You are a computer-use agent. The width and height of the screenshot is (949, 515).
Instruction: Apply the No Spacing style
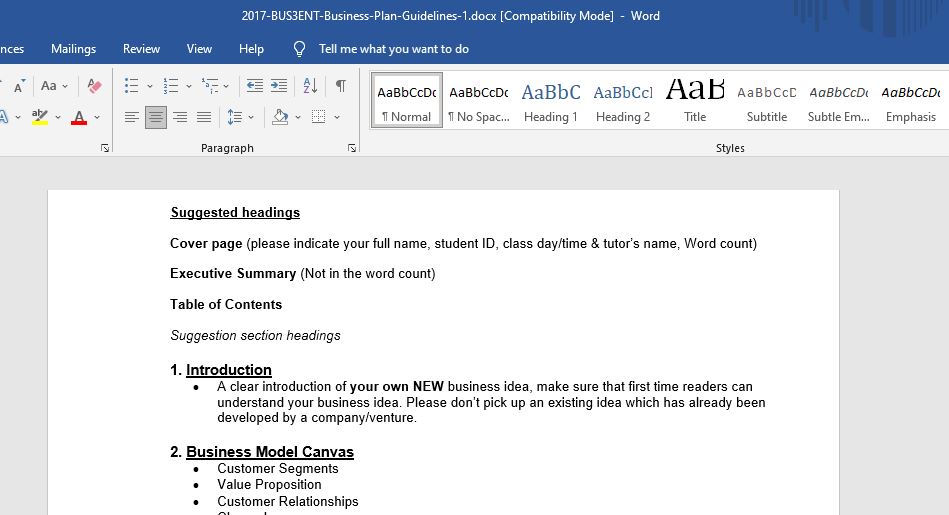click(x=479, y=100)
